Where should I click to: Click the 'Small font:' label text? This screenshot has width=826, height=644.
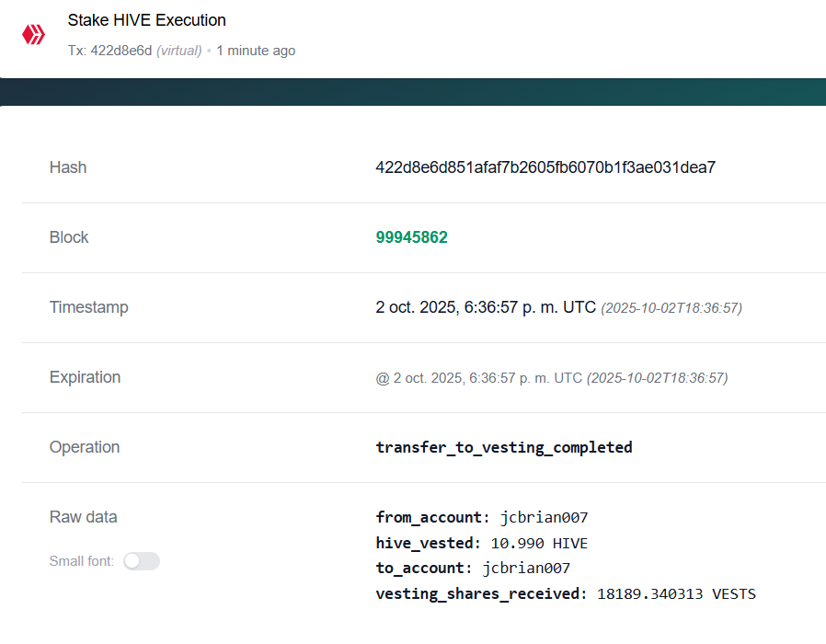pos(82,561)
